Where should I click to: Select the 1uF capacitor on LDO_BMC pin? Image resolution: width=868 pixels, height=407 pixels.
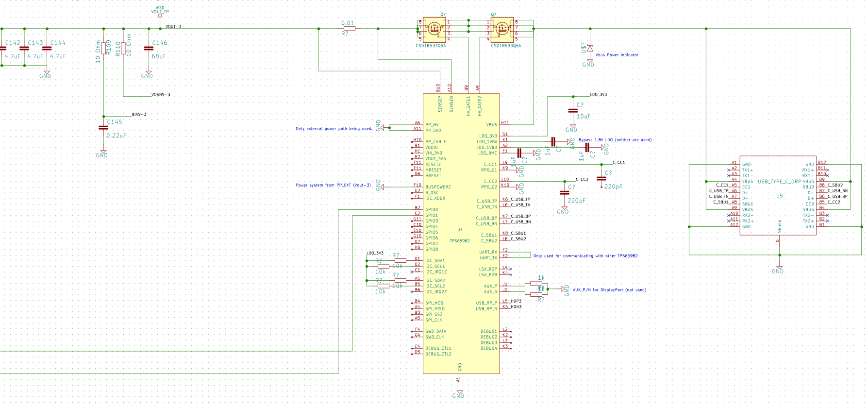pos(519,153)
